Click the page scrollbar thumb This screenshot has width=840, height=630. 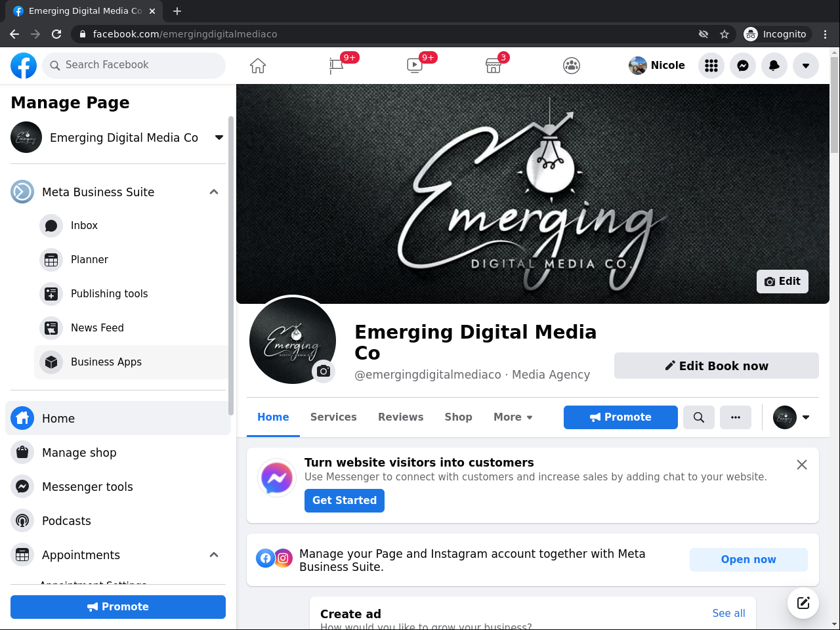835,105
